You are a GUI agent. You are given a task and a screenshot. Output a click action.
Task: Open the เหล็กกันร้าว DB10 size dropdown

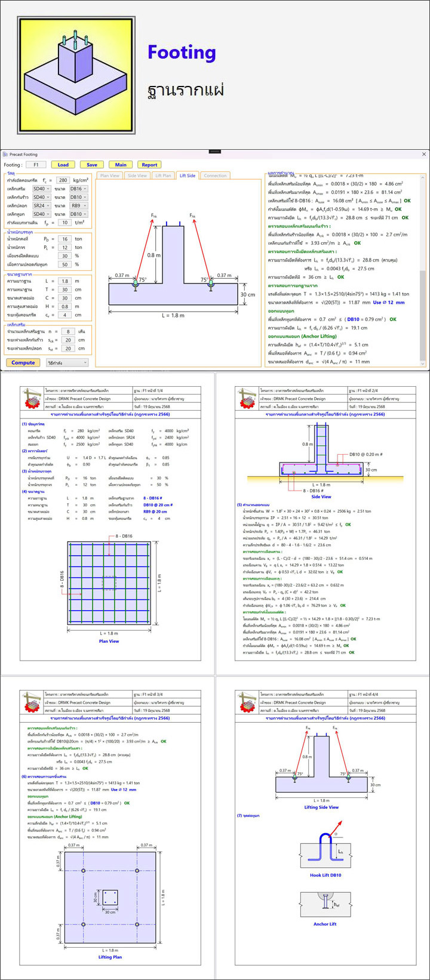79,197
